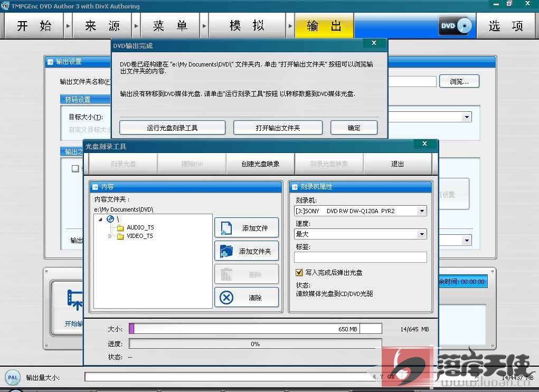Click the disabled 擦除RW toolbar button

(x=192, y=164)
